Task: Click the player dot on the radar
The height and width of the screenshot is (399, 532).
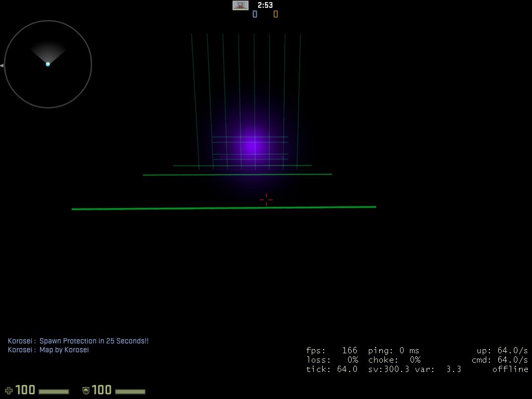Action: click(x=48, y=64)
